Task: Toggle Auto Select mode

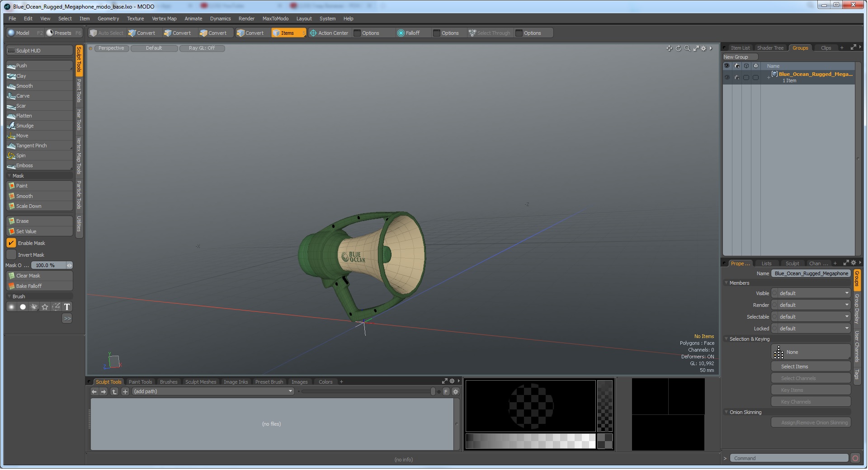Action: point(107,33)
